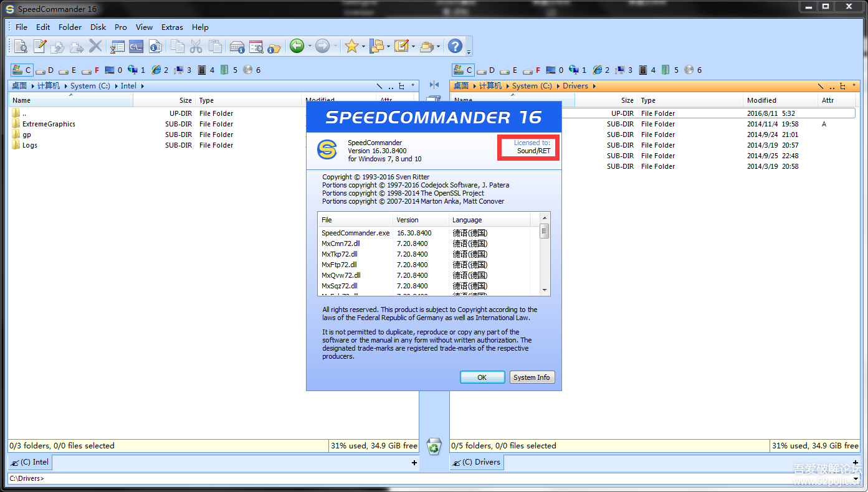
Task: Open the File menu
Action: (x=21, y=27)
